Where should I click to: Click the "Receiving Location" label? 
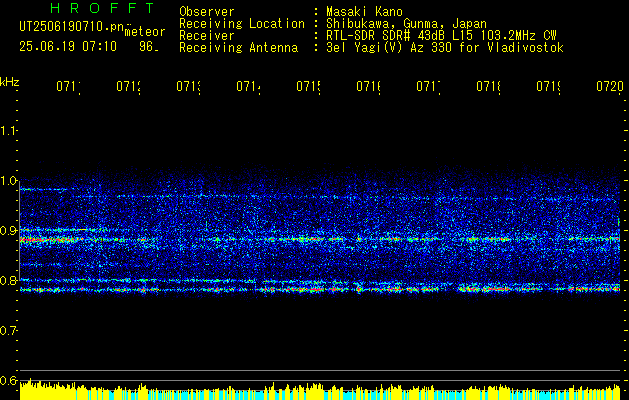tap(242, 24)
